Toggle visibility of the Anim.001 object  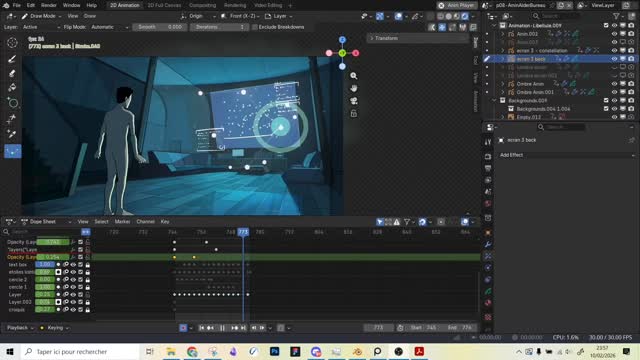pos(614,34)
